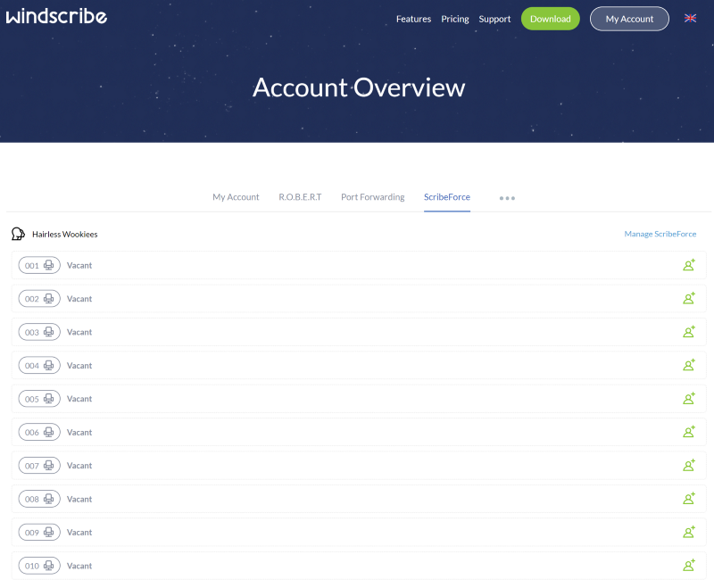The width and height of the screenshot is (714, 588).
Task: Click Vacant text in seat 004 row
Action: point(79,366)
